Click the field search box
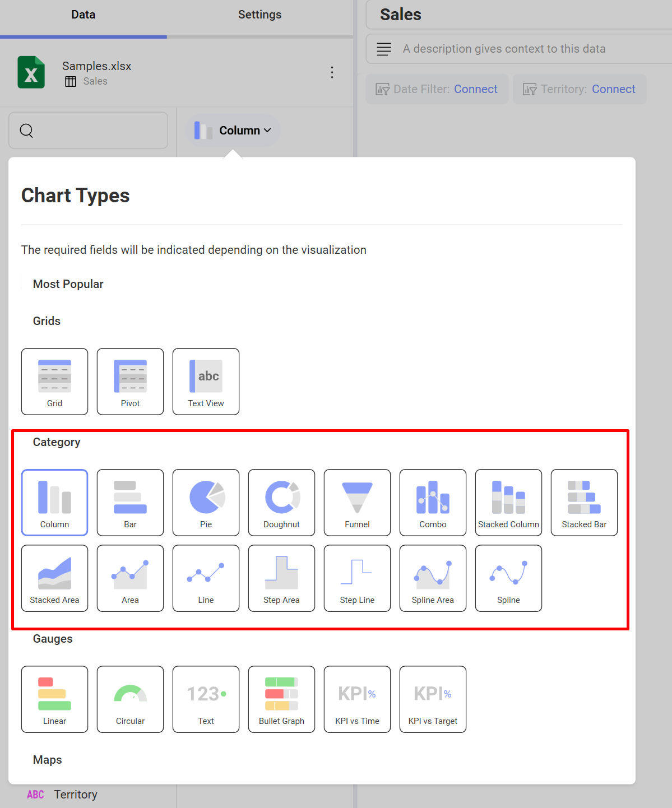Viewport: 672px width, 808px height. point(89,131)
